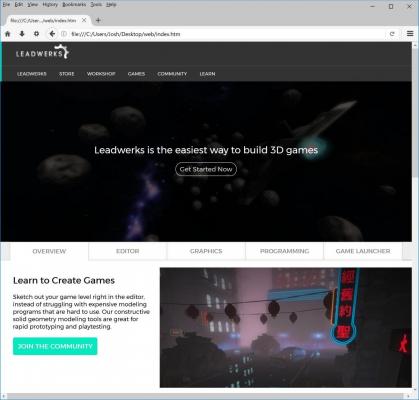This screenshot has height=400, width=419.
Task: Go to the WORKSHOP navigation link
Action: click(101, 74)
